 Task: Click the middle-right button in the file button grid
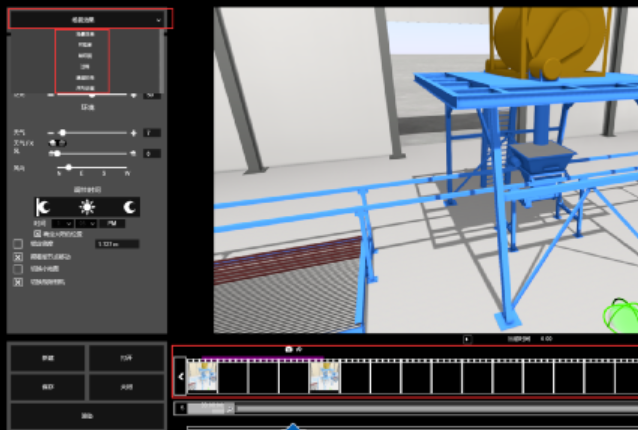pos(127,386)
